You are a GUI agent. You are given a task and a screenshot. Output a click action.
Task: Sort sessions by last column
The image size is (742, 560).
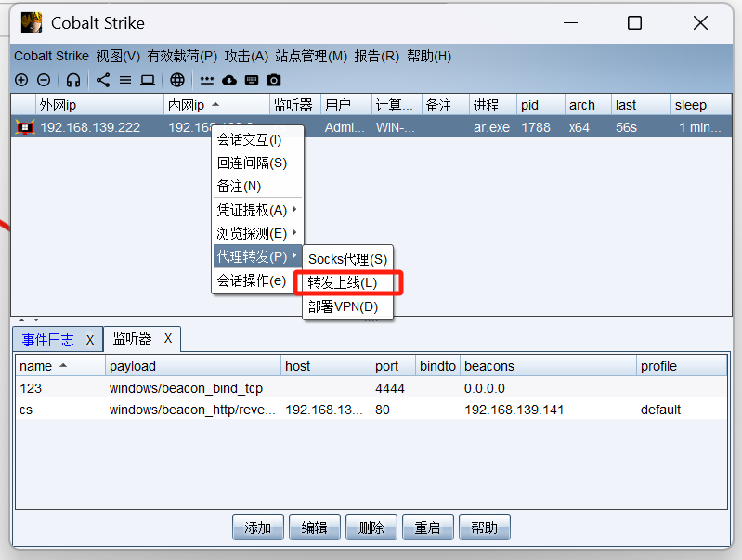[x=641, y=105]
